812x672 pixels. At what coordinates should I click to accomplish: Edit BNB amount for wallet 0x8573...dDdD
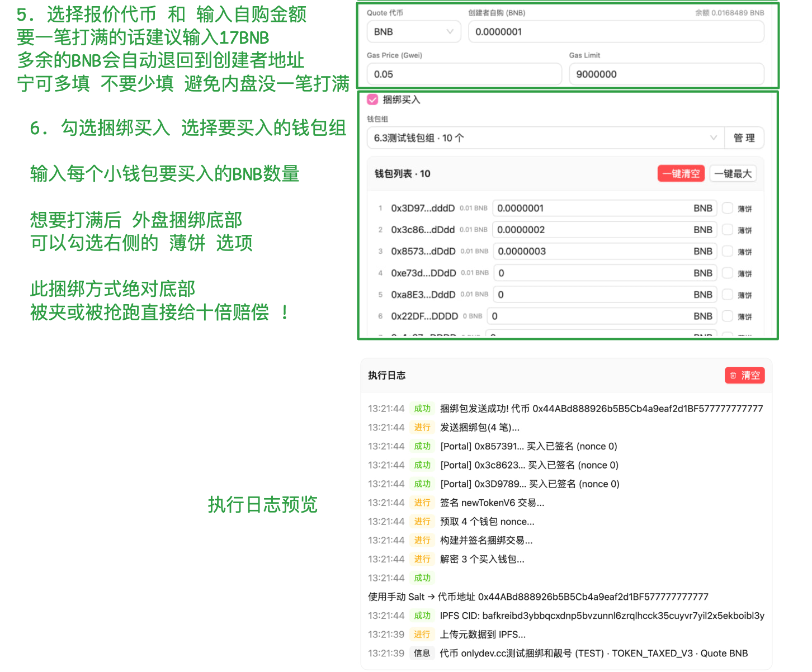605,252
